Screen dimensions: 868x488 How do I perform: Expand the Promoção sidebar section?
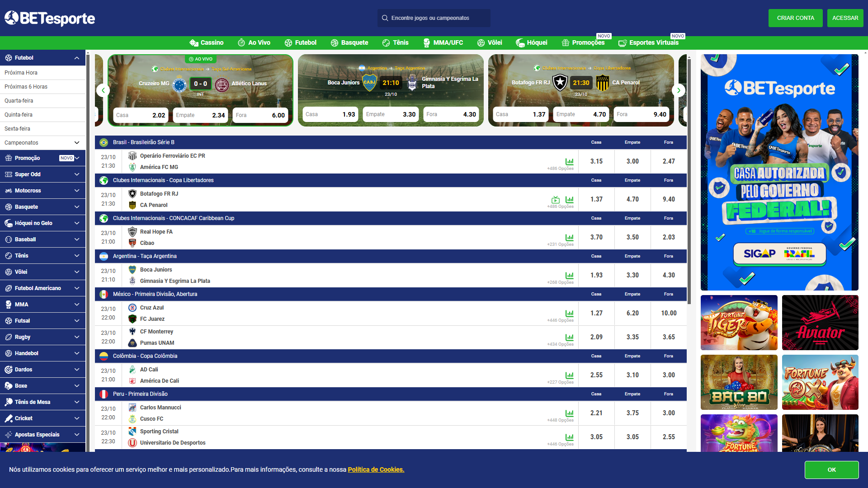click(77, 158)
